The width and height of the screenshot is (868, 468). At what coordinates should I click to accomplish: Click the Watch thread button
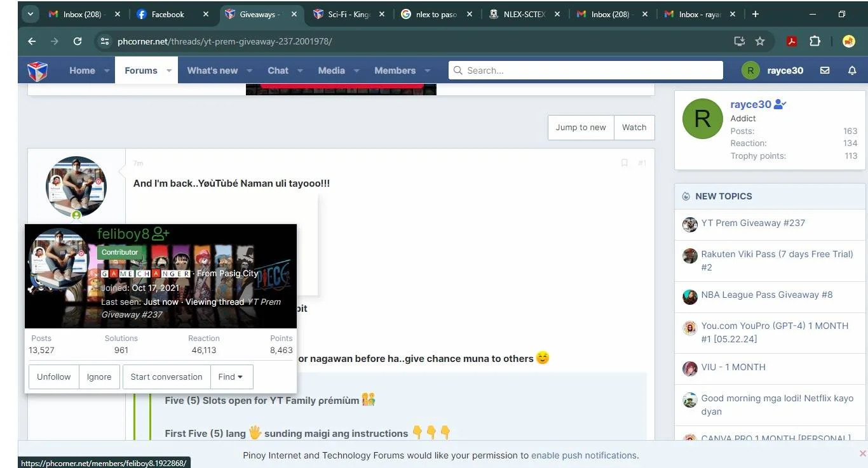click(634, 127)
